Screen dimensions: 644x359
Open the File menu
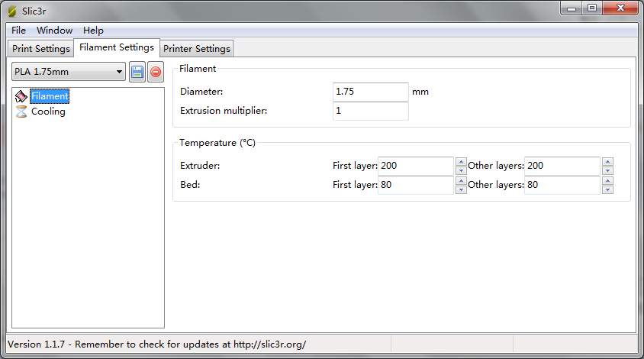click(18, 31)
